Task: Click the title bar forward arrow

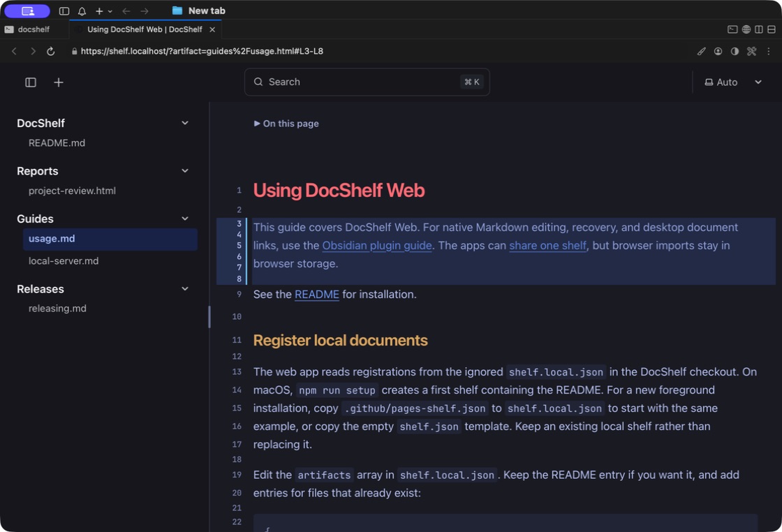Action: [144, 11]
